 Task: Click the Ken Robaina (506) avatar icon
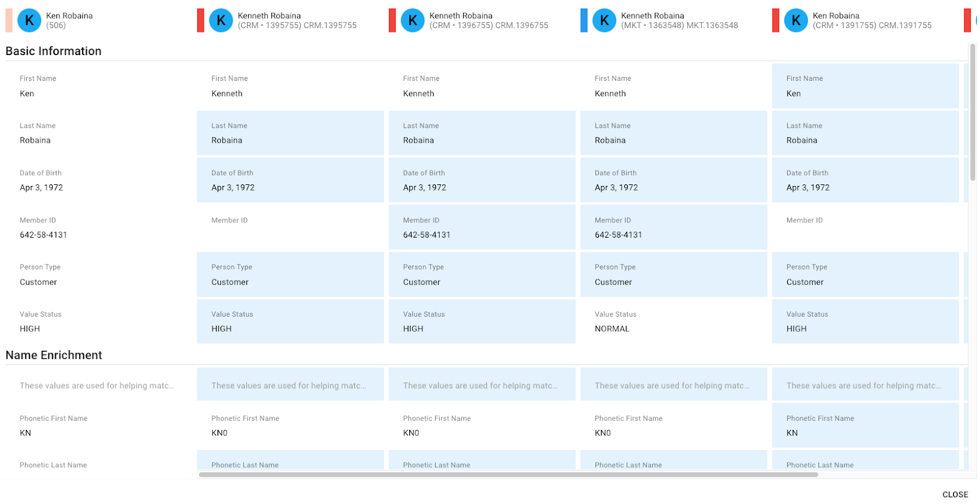tap(29, 20)
